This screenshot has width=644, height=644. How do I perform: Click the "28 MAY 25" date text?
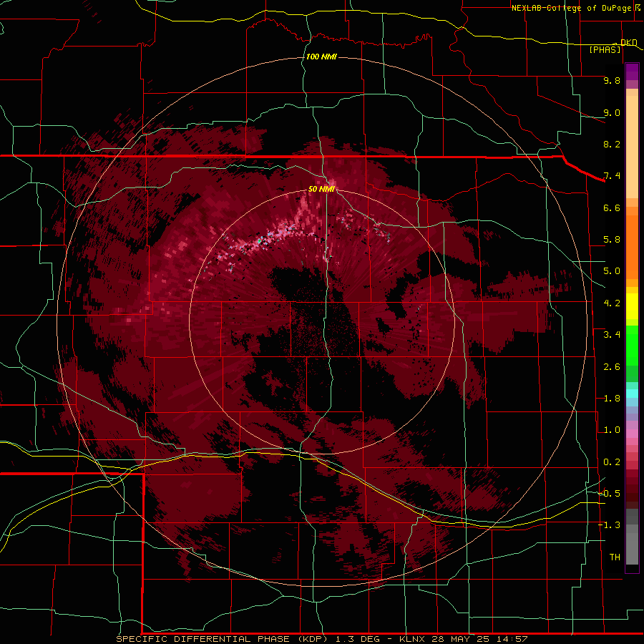click(462, 639)
